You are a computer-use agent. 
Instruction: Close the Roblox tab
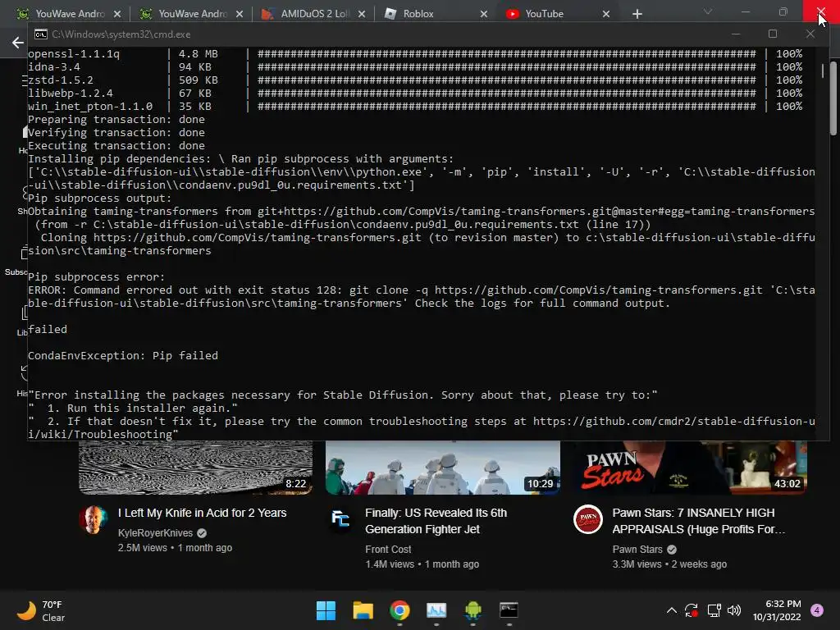click(484, 14)
